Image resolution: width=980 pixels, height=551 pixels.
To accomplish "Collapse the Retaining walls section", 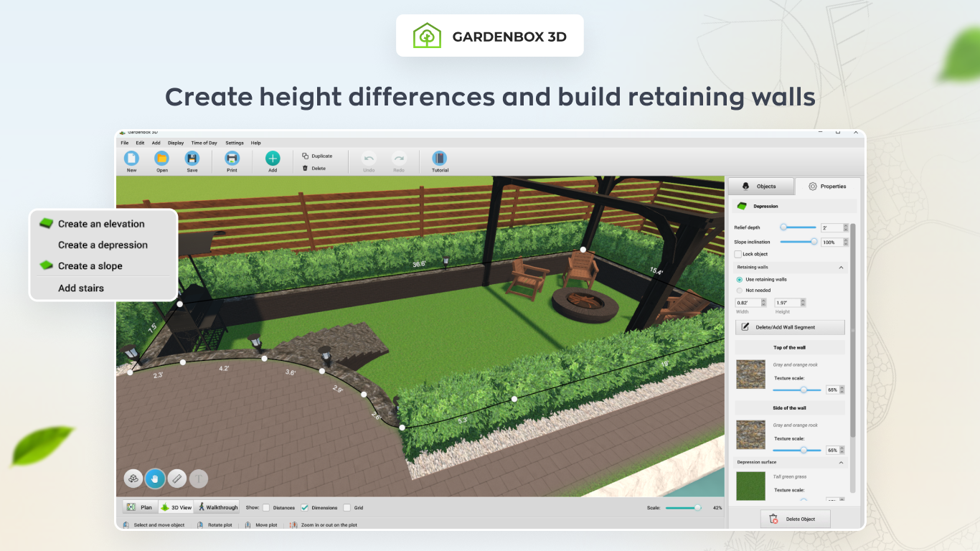I will coord(841,267).
